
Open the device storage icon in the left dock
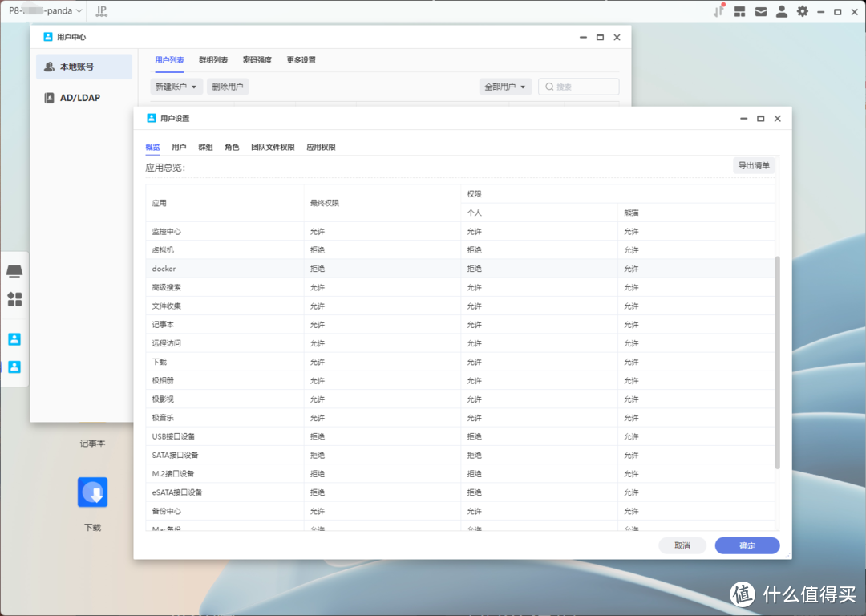click(x=14, y=270)
